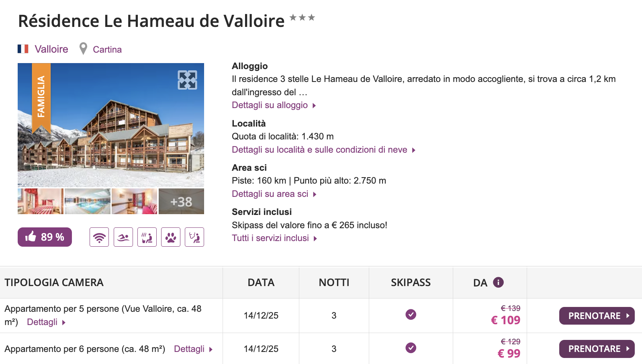642x364 pixels.
Task: Open the Valloire location link
Action: click(51, 49)
